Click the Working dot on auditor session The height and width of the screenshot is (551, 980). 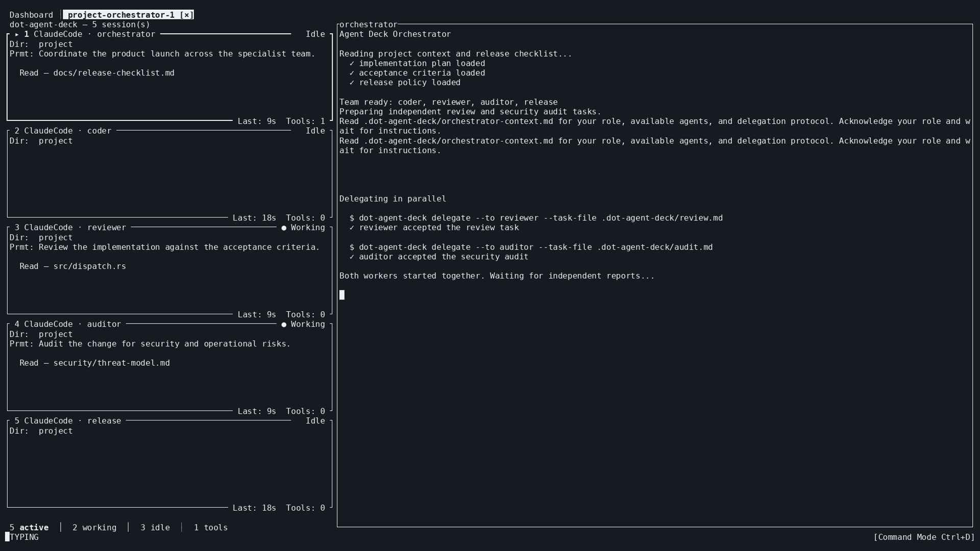pos(284,324)
